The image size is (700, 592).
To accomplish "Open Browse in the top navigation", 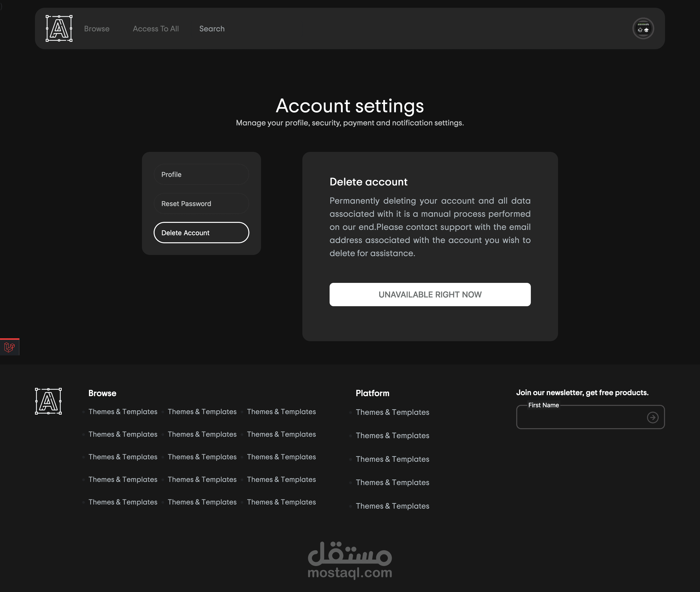I will tap(97, 29).
